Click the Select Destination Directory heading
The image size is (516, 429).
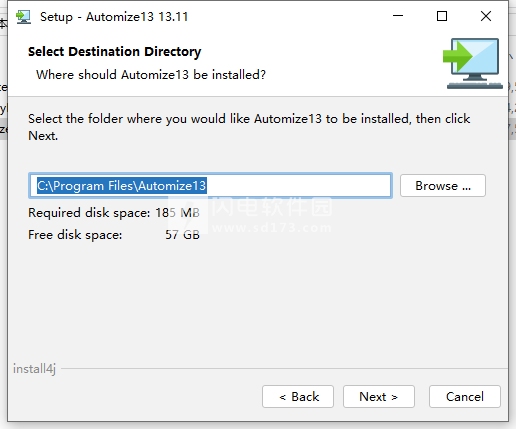click(x=114, y=52)
